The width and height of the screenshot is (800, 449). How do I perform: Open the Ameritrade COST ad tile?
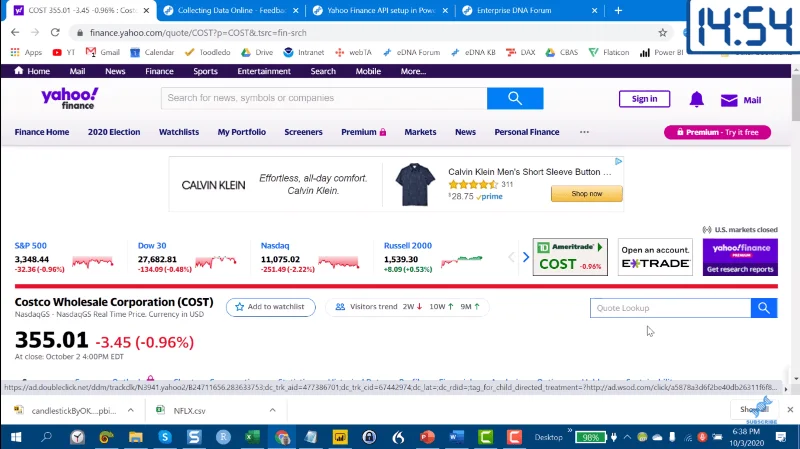[x=570, y=257]
